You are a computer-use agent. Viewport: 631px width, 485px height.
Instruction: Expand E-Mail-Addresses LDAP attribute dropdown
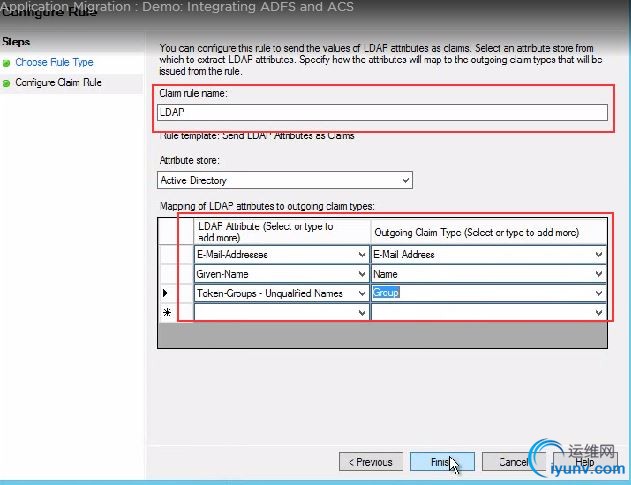point(361,254)
